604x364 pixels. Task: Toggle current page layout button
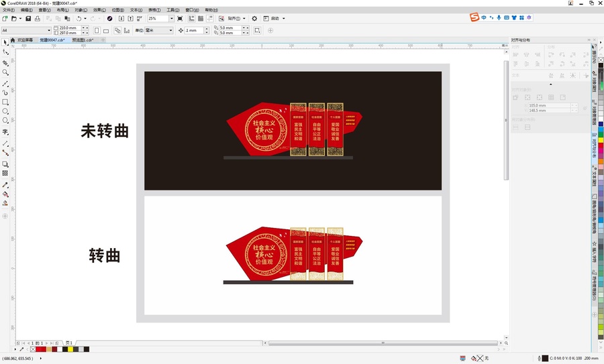127,30
